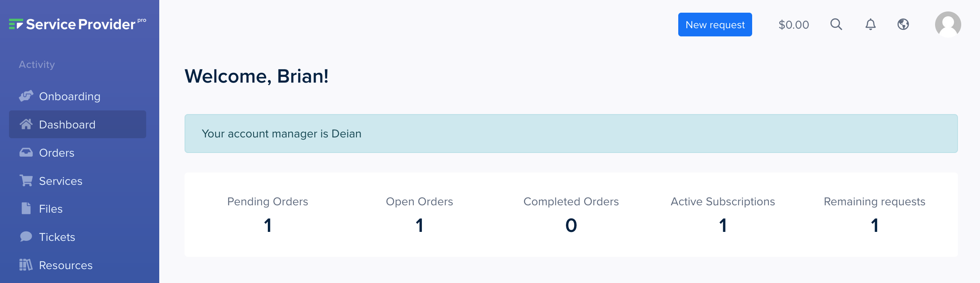Click the Files document icon
This screenshot has width=980, height=283.
tap(26, 209)
